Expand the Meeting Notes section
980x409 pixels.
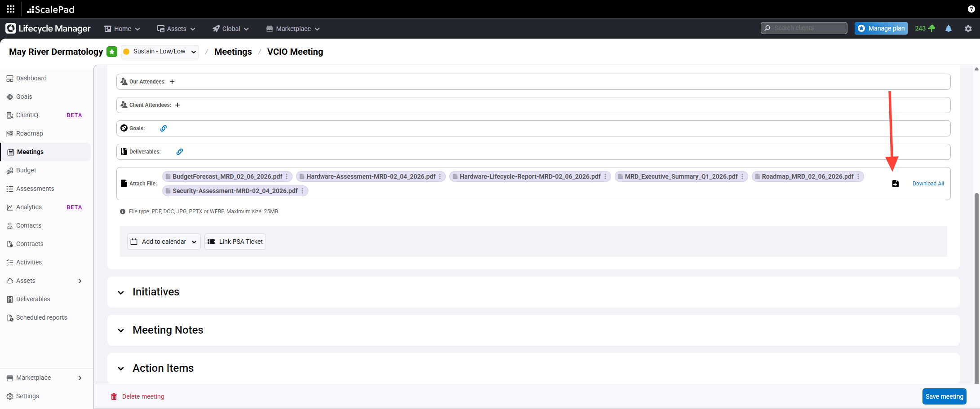pyautogui.click(x=121, y=331)
